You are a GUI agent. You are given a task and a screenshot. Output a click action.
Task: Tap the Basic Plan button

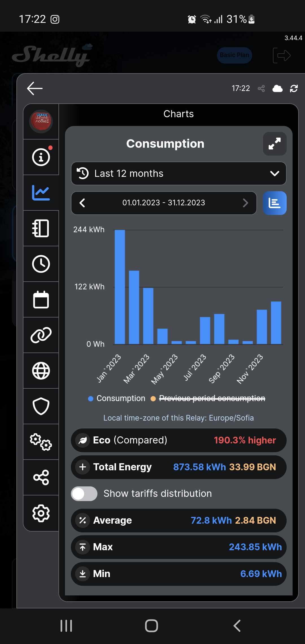click(x=234, y=55)
